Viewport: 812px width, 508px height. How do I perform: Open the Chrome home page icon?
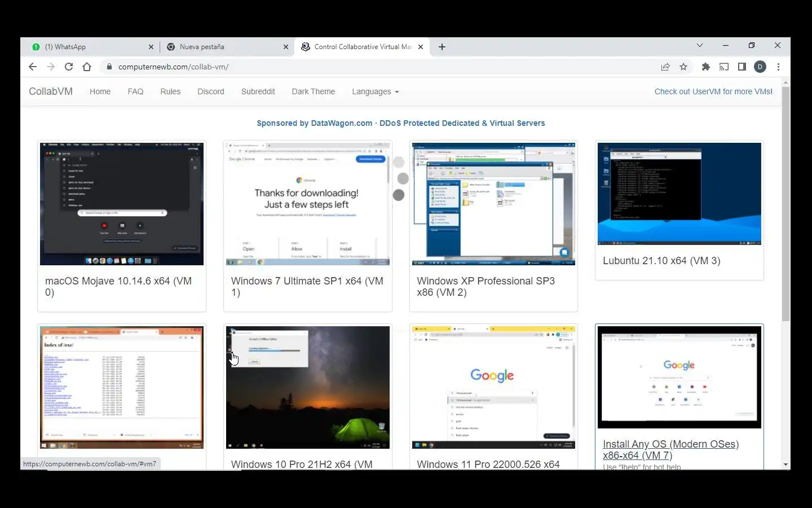[x=87, y=67]
